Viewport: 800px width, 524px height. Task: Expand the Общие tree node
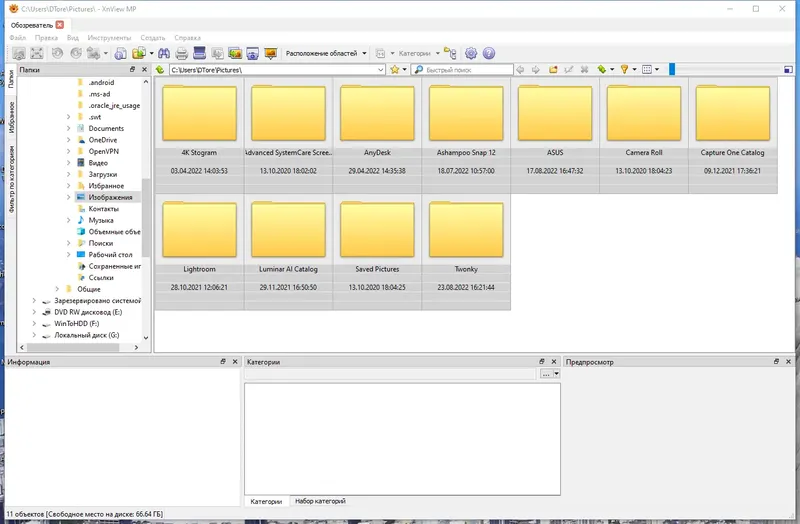(57, 289)
